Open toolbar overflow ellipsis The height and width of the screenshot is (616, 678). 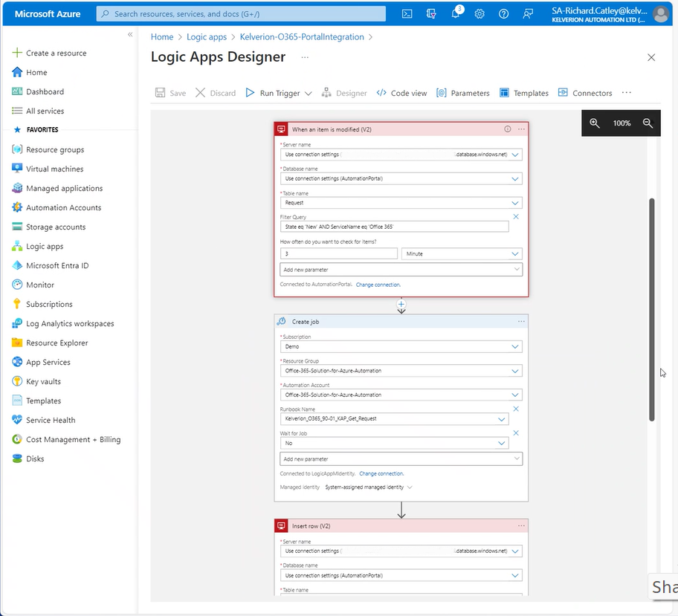point(626,92)
